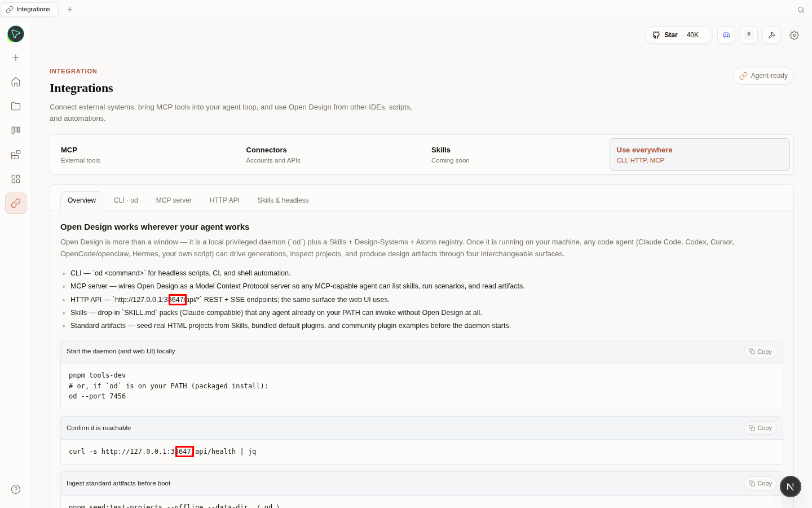
Task: Switch to the MCP server tab
Action: click(174, 200)
